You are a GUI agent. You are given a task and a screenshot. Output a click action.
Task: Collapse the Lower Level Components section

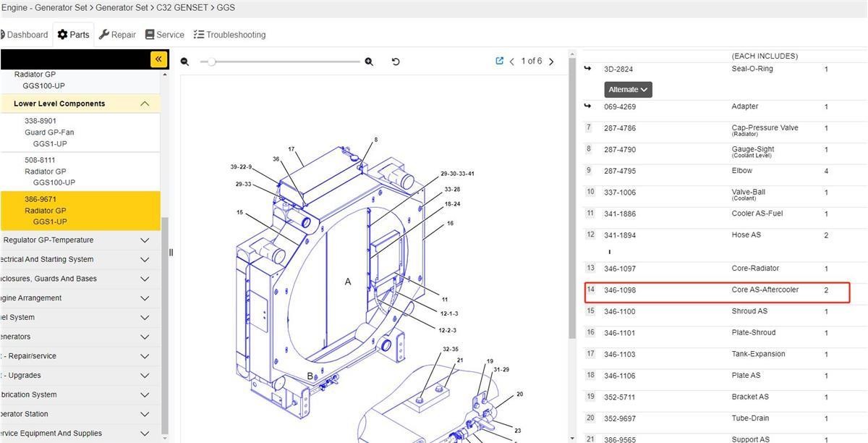pos(145,104)
